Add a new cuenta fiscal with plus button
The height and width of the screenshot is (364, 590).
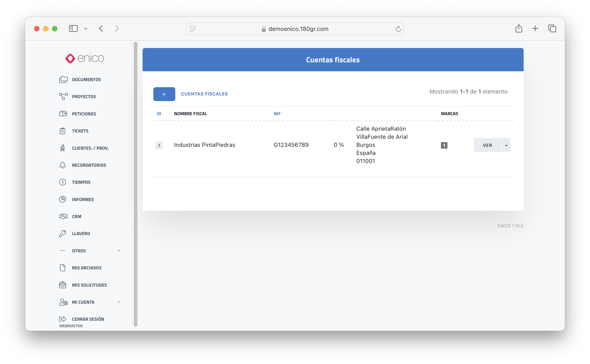point(164,94)
